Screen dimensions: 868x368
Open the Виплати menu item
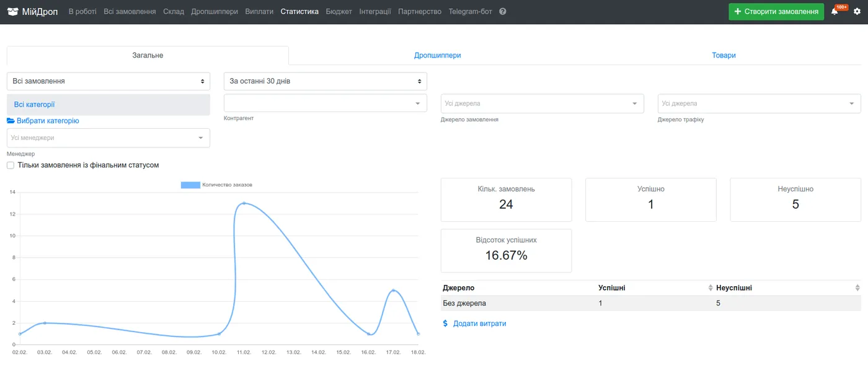click(259, 12)
